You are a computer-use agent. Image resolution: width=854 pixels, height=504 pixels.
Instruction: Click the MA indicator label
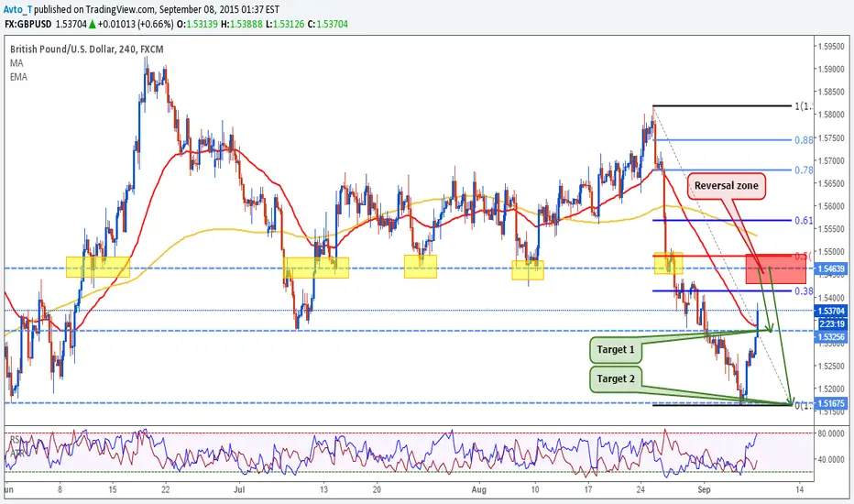click(16, 63)
